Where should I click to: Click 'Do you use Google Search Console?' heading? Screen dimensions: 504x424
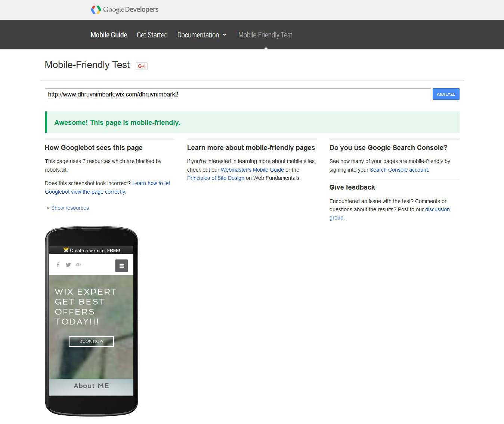389,148
